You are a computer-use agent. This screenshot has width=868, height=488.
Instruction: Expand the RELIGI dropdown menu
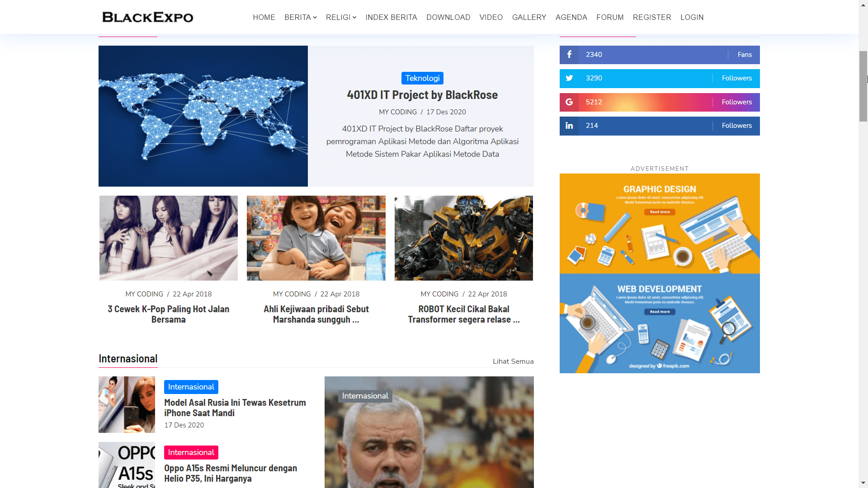tap(341, 17)
